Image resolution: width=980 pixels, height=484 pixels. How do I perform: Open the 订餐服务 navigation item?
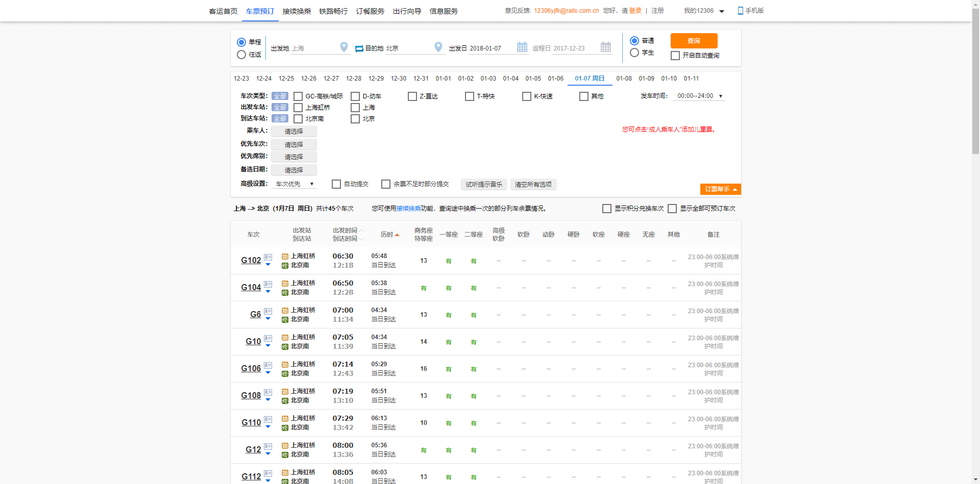click(370, 11)
